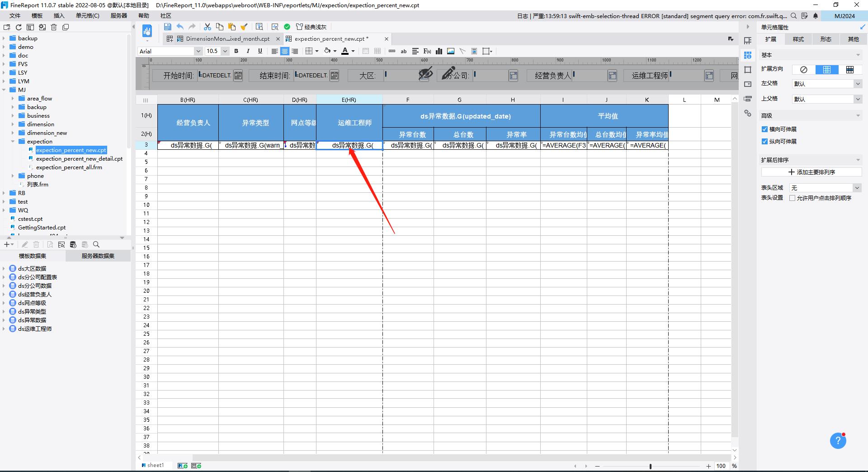This screenshot has height=472, width=868.
Task: Paste from the clipboard
Action: [232, 27]
